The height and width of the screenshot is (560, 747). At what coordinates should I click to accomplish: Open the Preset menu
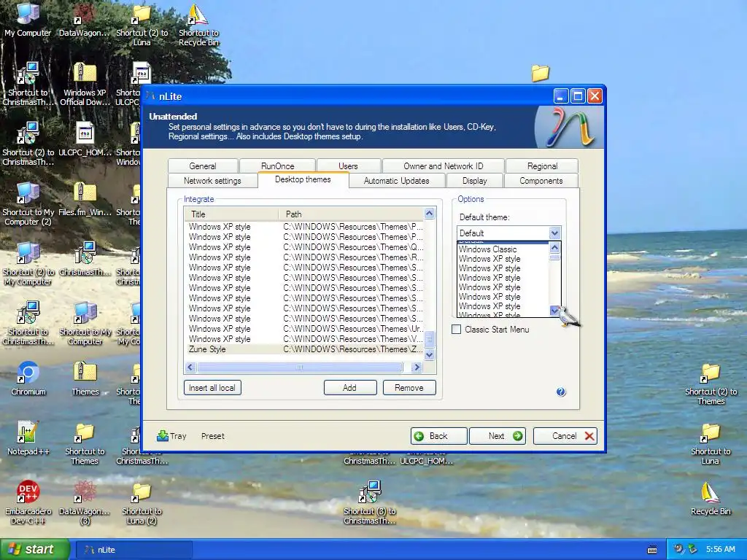point(213,436)
